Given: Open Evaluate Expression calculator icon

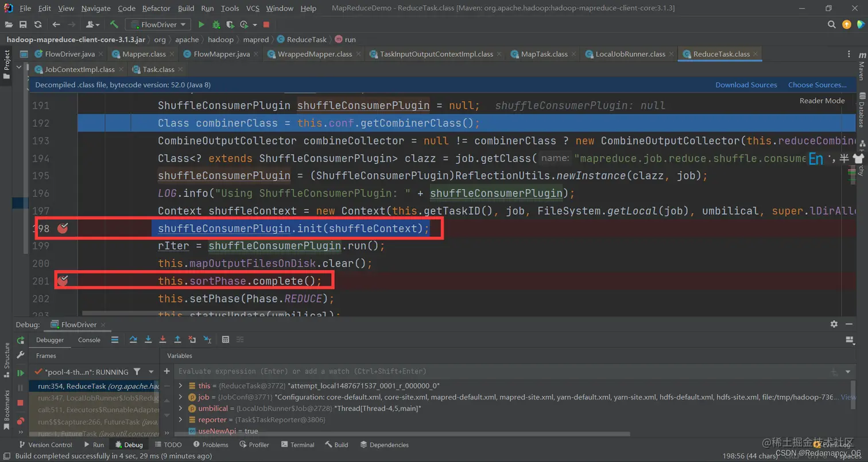Looking at the screenshot, I should click(x=226, y=340).
